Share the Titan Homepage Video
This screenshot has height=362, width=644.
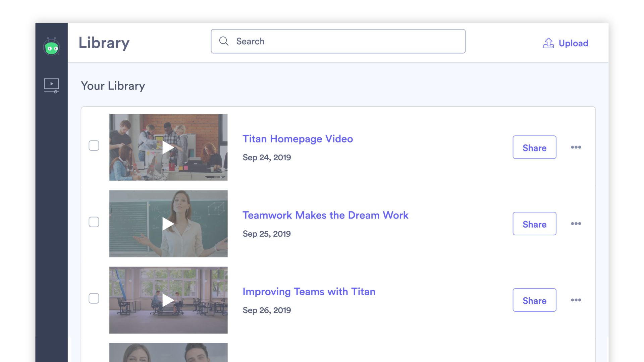pos(534,147)
